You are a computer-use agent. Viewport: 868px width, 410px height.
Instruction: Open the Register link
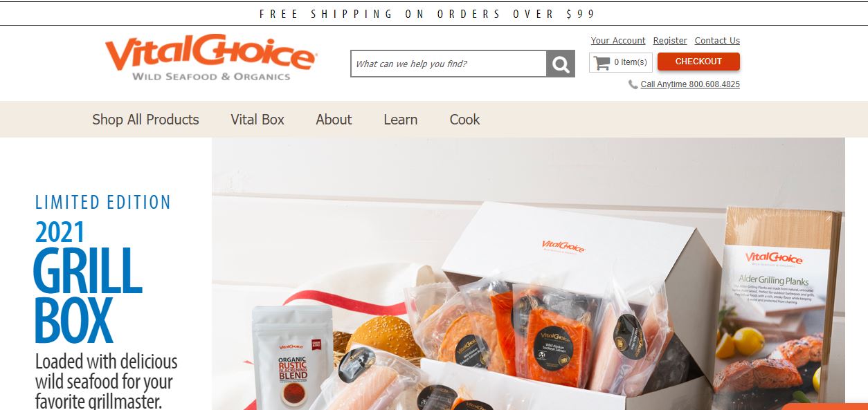[x=670, y=41]
